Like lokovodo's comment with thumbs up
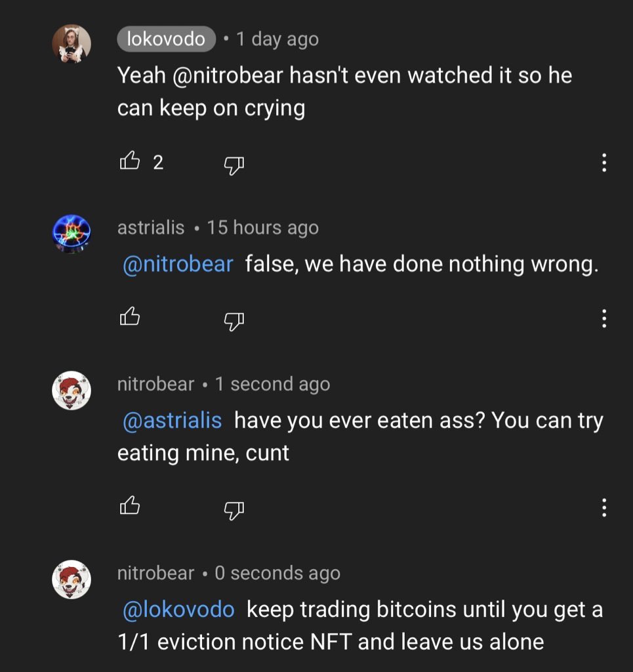Screen dimensions: 633x672 coord(130,161)
